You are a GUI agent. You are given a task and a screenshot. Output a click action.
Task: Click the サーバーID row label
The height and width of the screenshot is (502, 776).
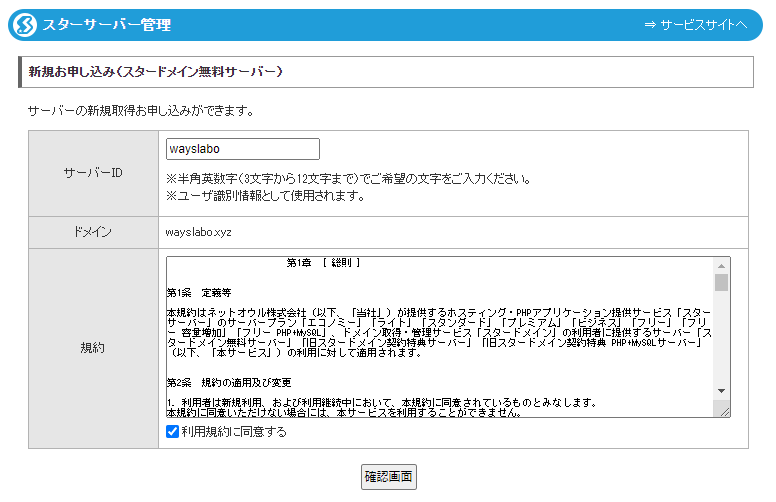93,173
